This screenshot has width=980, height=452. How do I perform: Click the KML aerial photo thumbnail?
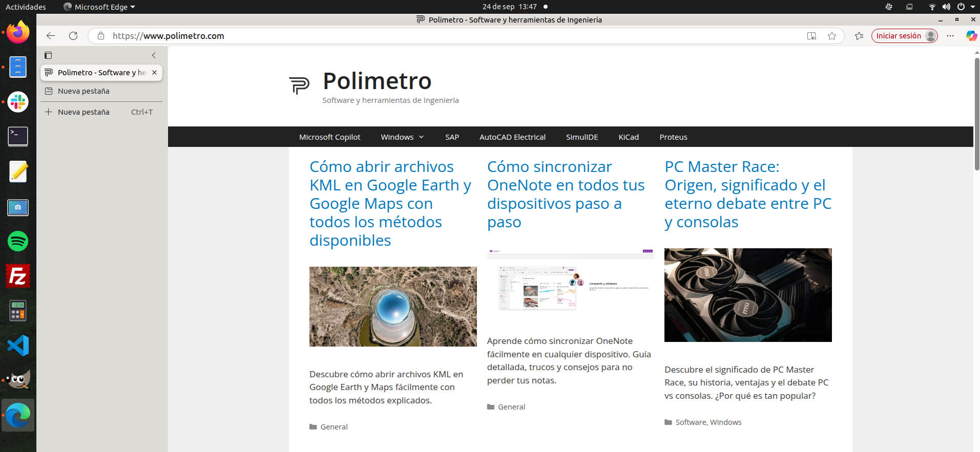pos(393,307)
